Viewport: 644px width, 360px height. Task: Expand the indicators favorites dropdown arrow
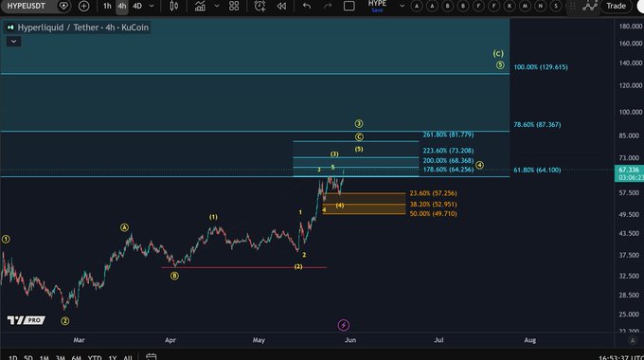217,6
